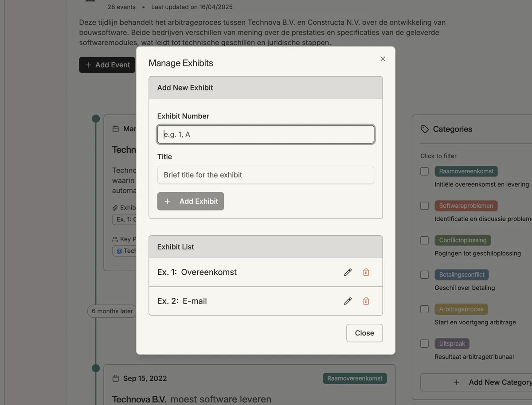Click inside the Exhibit Number input field
Viewport: 532px width, 405px height.
[x=265, y=134]
